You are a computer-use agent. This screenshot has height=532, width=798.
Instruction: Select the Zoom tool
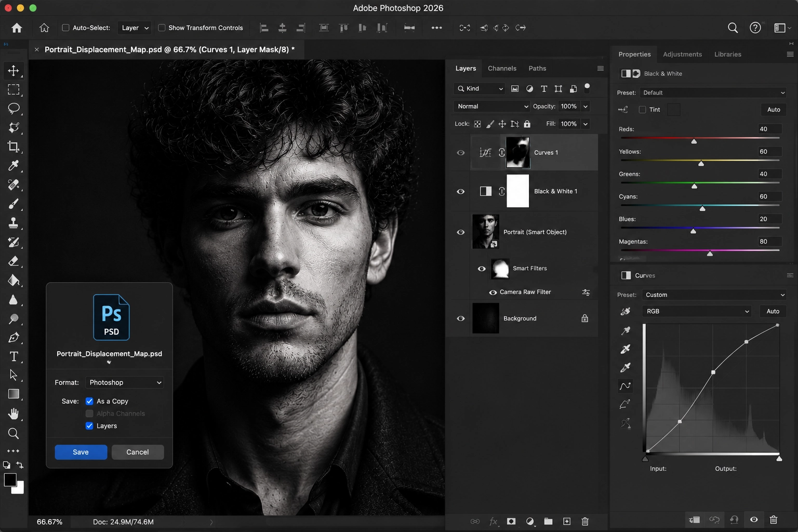click(x=14, y=433)
